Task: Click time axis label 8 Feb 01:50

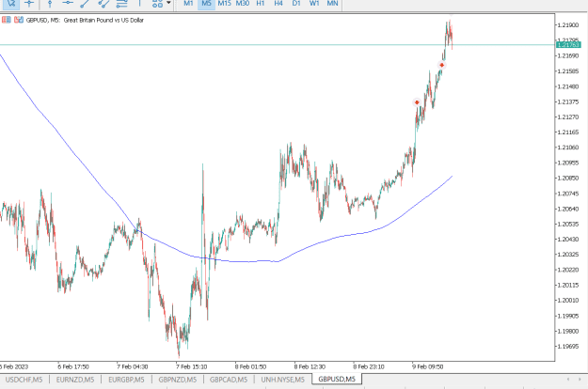Action: coord(250,366)
